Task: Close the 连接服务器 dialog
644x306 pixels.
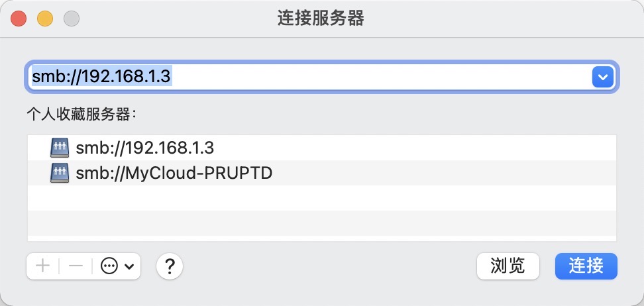Action: point(19,19)
